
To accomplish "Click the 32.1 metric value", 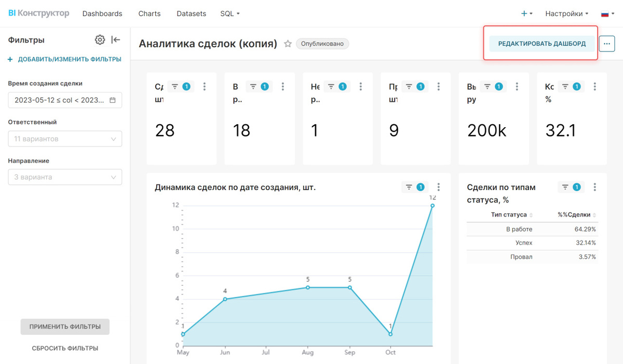I will pos(560,130).
